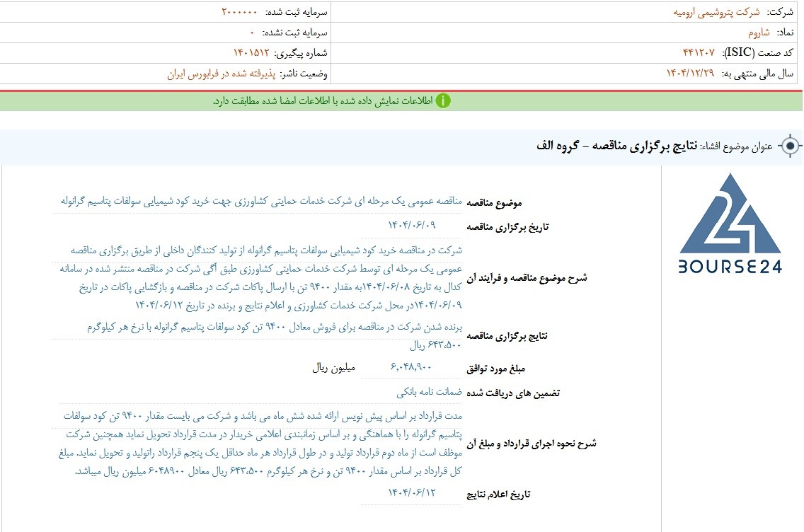804x532 pixels.
Task: Click the label تاریخ برگزاری مناقصه
Action: pyautogui.click(x=507, y=227)
